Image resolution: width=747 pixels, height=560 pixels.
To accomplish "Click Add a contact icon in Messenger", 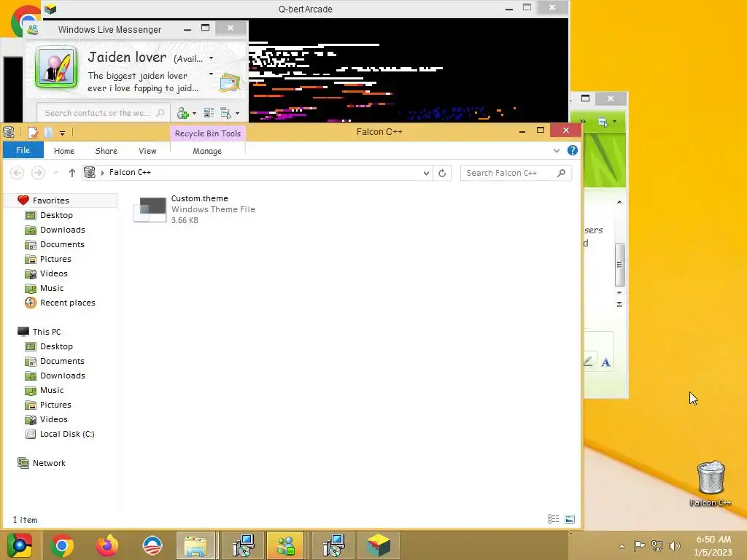I will pyautogui.click(x=183, y=113).
